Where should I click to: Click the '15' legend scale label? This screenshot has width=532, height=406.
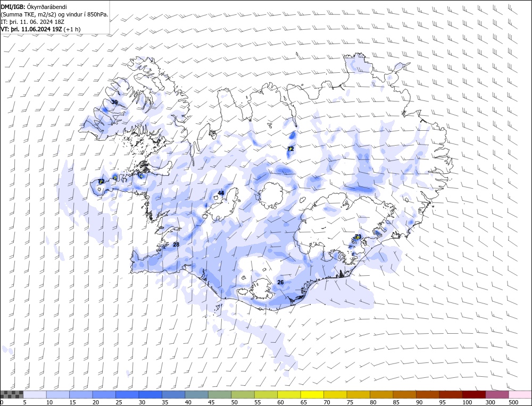click(72, 402)
